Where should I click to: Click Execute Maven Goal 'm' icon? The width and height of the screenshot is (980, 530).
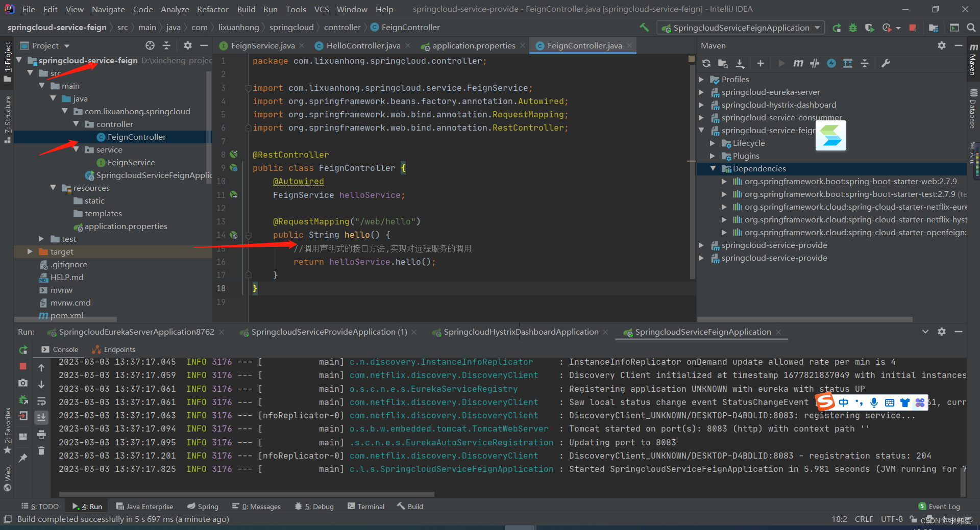[798, 63]
